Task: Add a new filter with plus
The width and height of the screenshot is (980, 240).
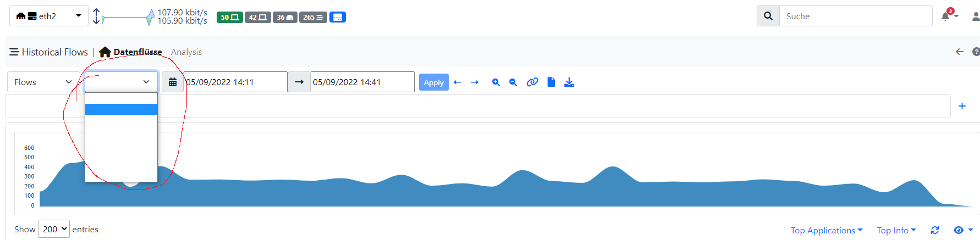Action: tap(962, 106)
